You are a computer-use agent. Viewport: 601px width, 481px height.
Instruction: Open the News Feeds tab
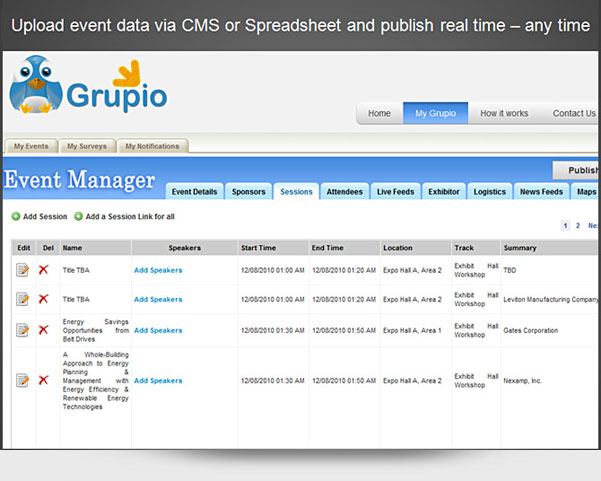[x=541, y=192]
